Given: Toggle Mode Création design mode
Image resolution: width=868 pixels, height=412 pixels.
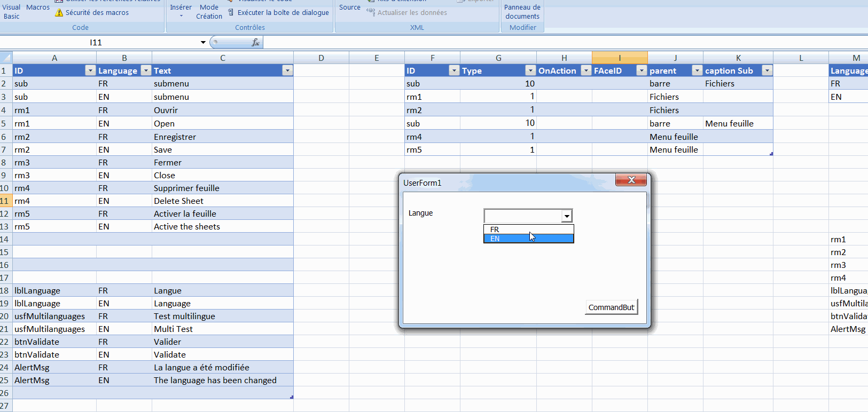Looking at the screenshot, I should [x=209, y=11].
